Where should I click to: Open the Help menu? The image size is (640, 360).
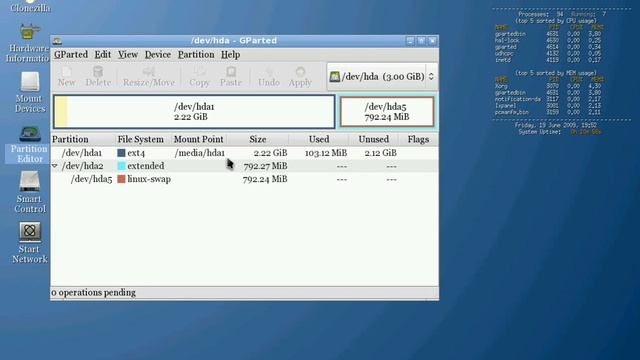click(x=230, y=55)
